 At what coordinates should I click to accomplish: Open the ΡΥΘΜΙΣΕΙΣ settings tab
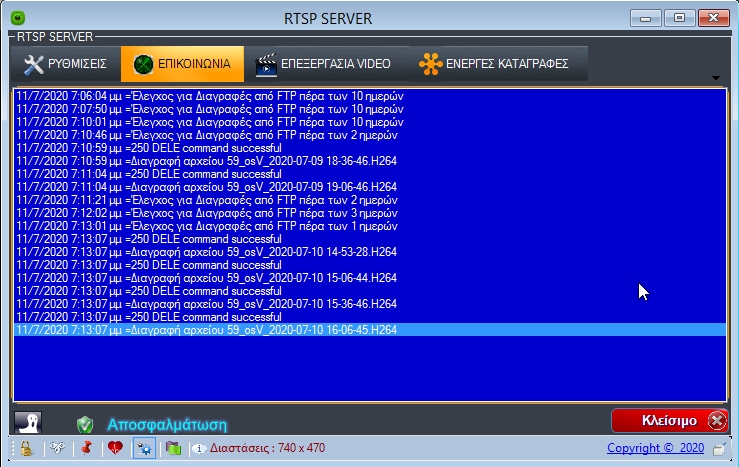[65, 64]
